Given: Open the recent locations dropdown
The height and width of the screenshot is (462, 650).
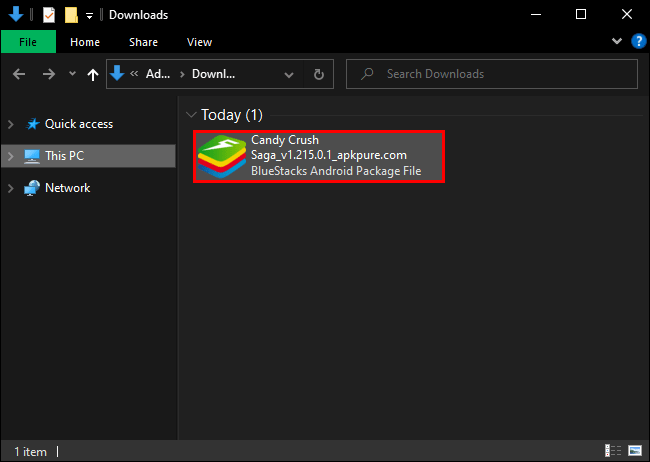Looking at the screenshot, I should (72, 74).
